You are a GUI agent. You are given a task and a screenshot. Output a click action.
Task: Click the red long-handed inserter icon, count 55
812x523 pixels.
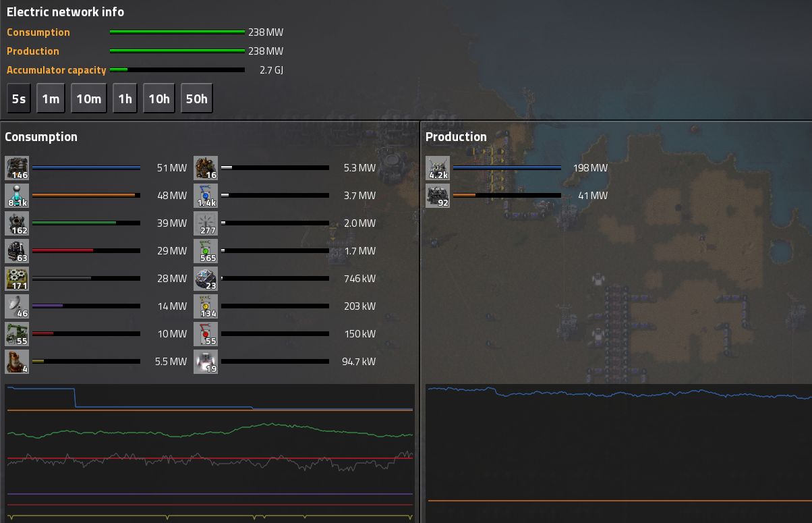click(x=206, y=334)
